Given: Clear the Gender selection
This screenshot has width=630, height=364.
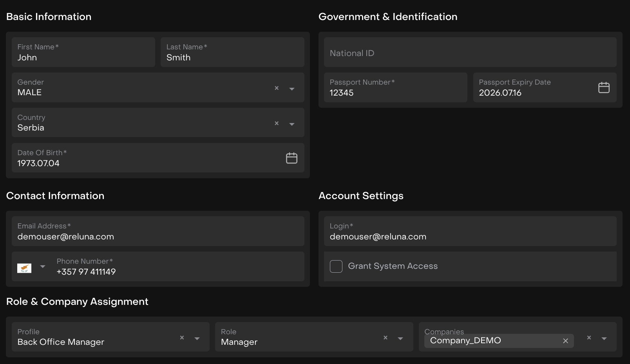Looking at the screenshot, I should coord(277,88).
